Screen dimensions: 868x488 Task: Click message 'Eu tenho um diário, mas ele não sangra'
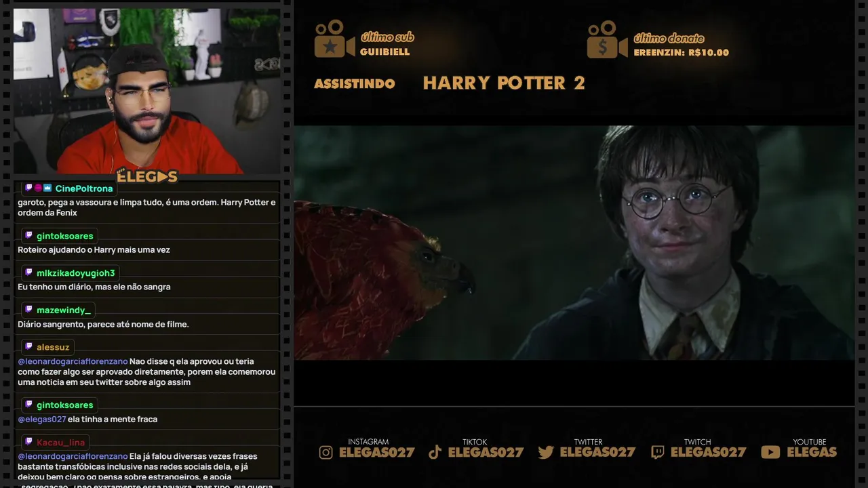(94, 287)
